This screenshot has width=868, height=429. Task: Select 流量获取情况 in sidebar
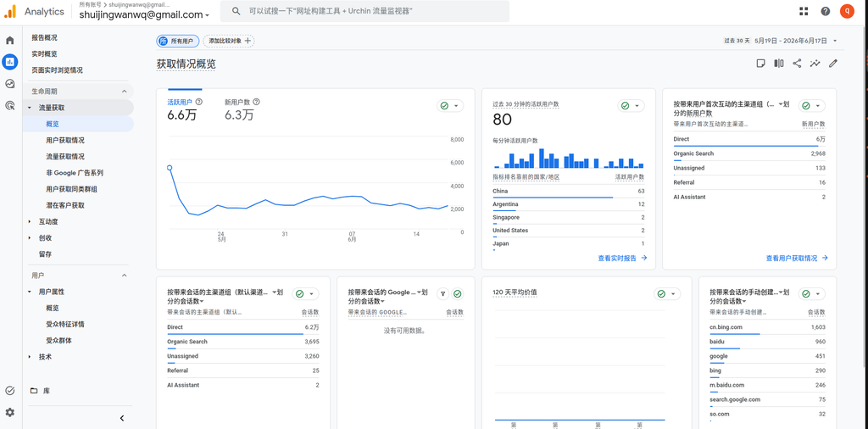tap(65, 157)
